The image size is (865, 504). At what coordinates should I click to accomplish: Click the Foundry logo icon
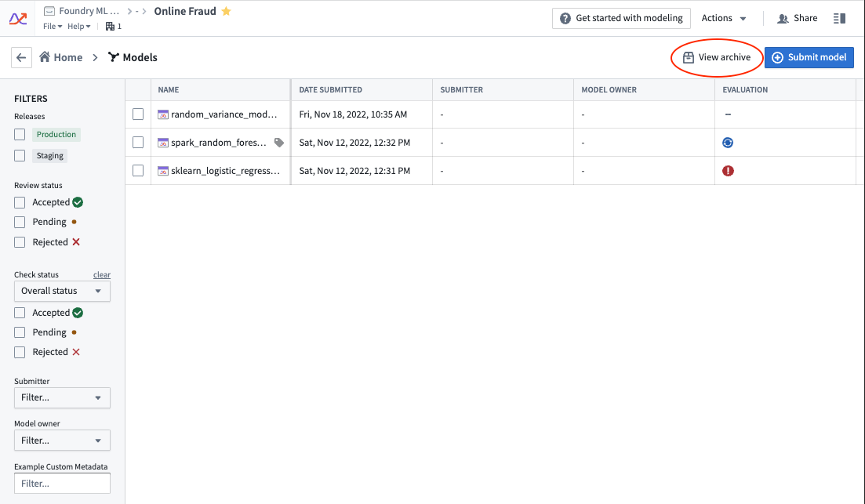[18, 19]
